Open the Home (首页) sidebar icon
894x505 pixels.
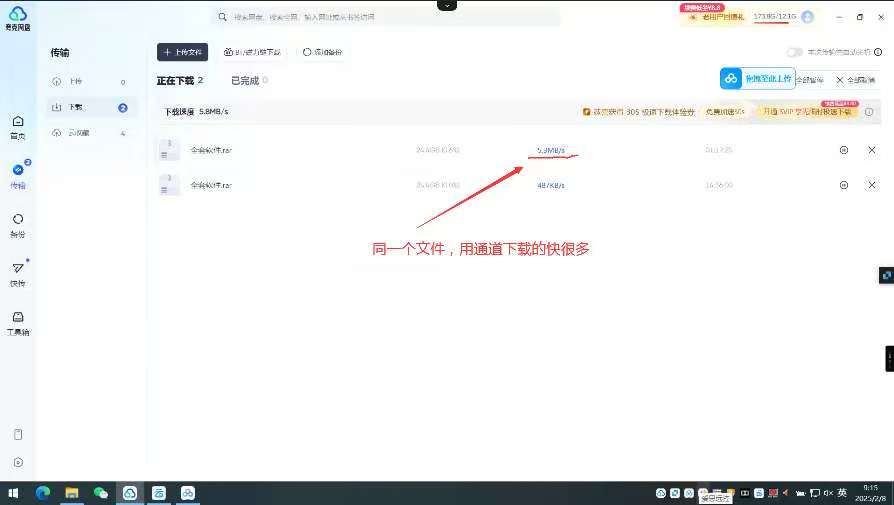click(x=18, y=127)
